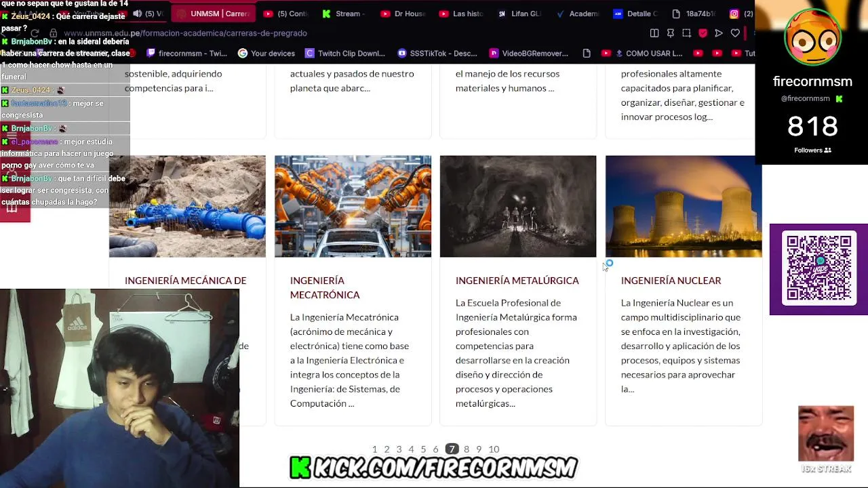868x488 pixels.
Task: Click the pin icon in browser toolbar
Action: pos(671,33)
